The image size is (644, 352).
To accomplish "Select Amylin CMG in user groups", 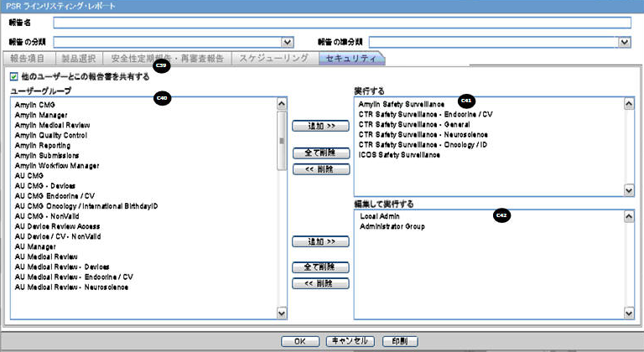I will [35, 105].
